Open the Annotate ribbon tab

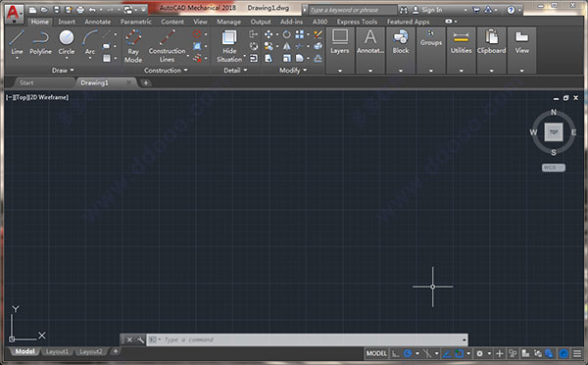coord(97,22)
